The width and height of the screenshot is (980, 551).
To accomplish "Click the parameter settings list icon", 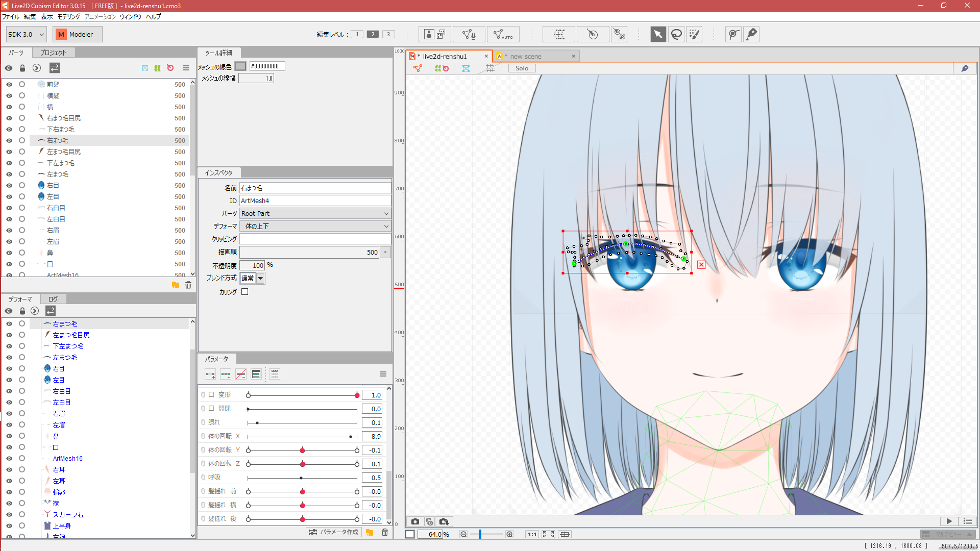I will pyautogui.click(x=383, y=374).
